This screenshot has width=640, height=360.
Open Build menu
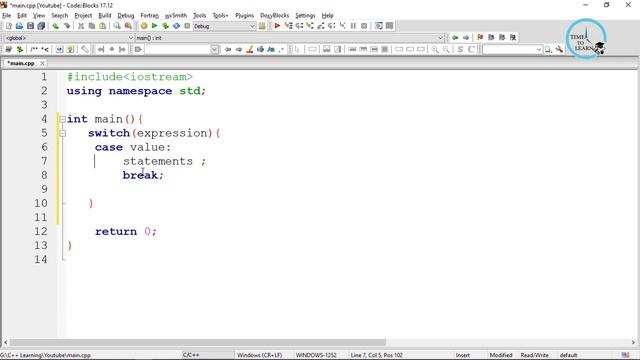point(105,16)
